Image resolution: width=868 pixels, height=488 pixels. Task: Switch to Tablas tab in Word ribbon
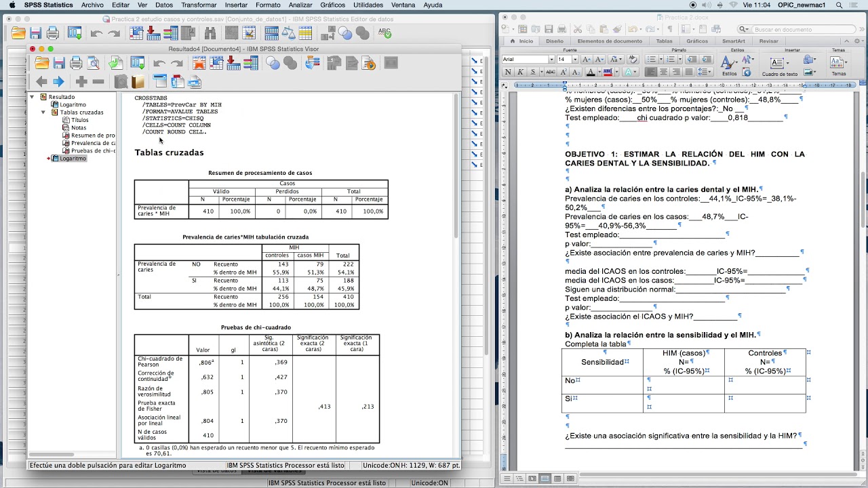[x=665, y=41]
